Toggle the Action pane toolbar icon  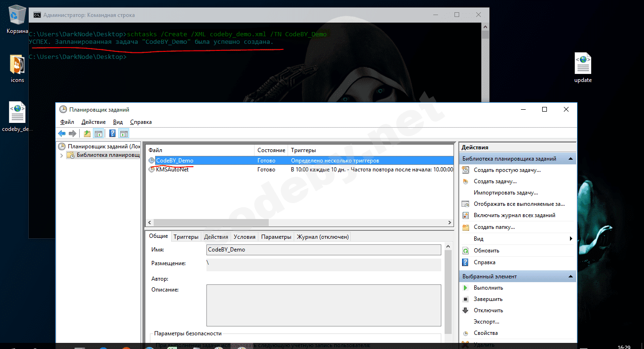coord(124,134)
